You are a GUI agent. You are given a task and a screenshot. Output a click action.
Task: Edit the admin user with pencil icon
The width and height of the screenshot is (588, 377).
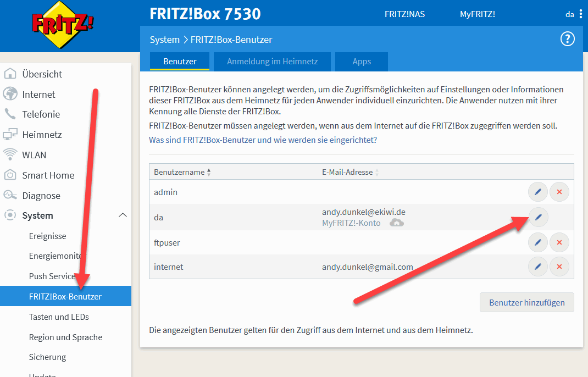coord(538,192)
